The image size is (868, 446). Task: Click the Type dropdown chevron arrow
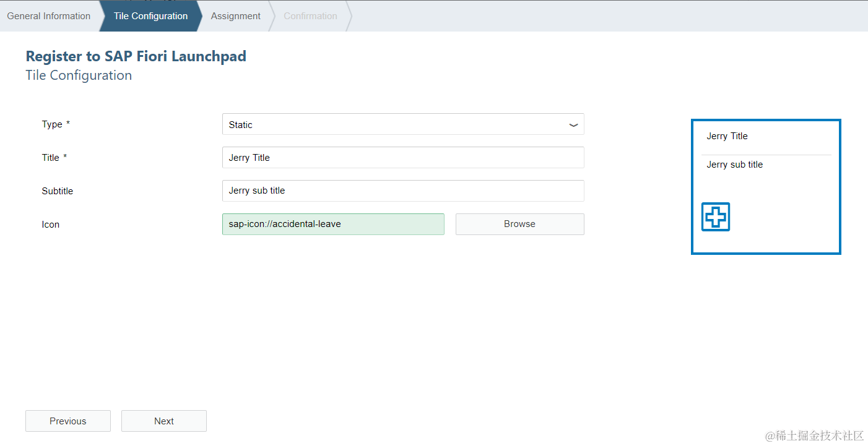point(573,124)
